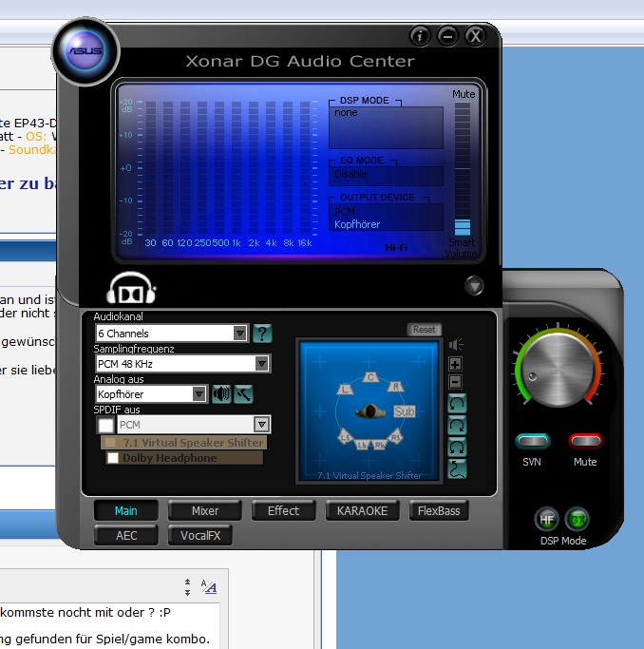Switch to the Main tab
644x649 pixels.
[126, 511]
